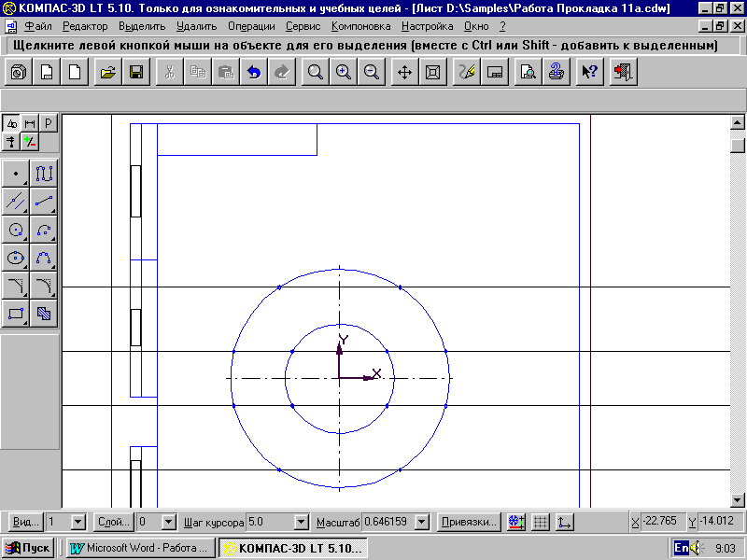This screenshot has height=560, width=747.
Task: Open the Пуск start menu
Action: [x=28, y=548]
